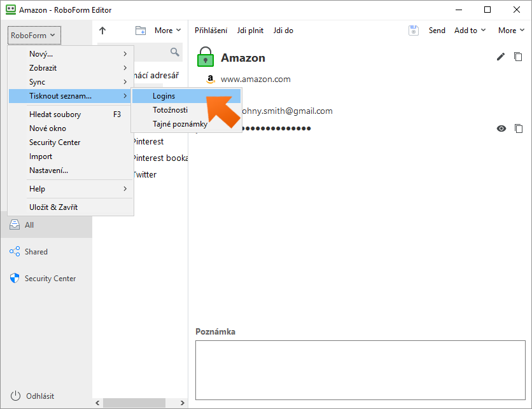Select Import menu item
The height and width of the screenshot is (409, 532).
click(71, 156)
